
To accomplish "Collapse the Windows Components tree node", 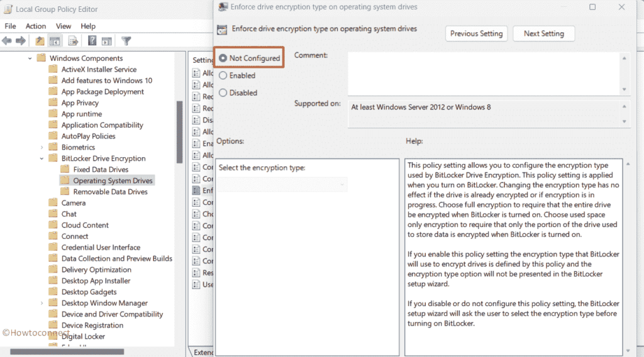I will [30, 58].
